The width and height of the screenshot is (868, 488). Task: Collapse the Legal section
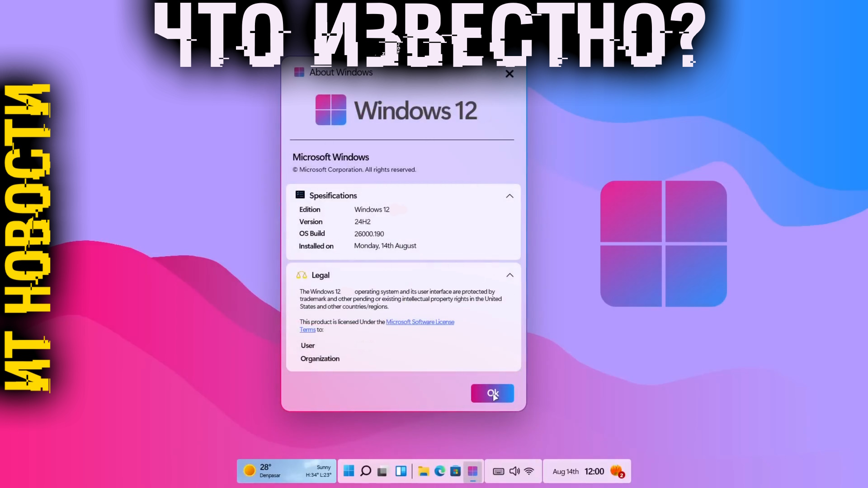click(509, 275)
